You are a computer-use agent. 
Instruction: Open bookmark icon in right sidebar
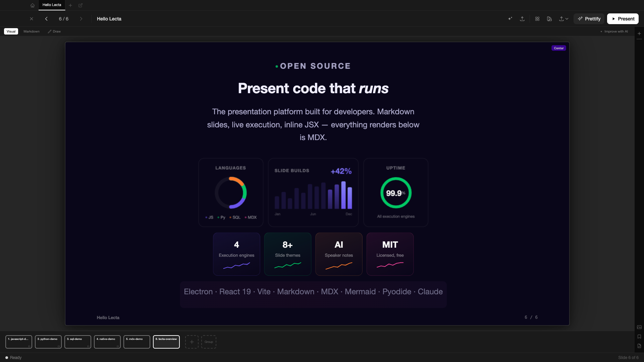[639, 337]
